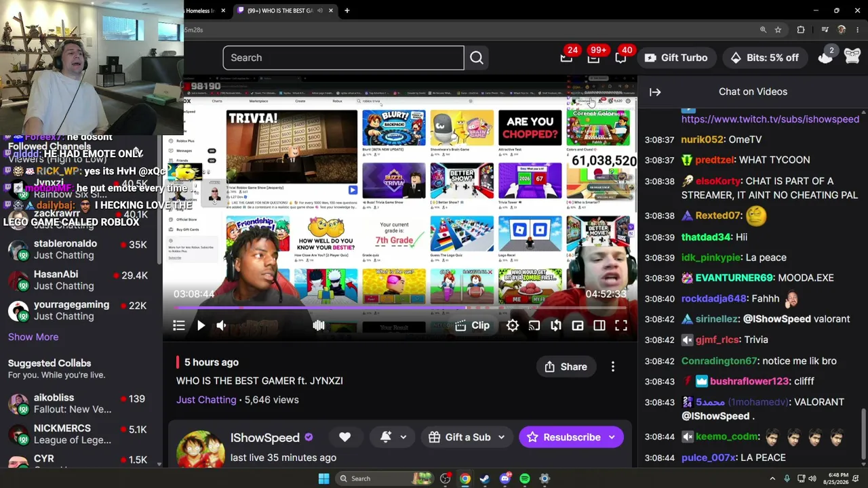868x488 pixels.
Task: Click the Gift Turbo button
Action: pyautogui.click(x=676, y=58)
